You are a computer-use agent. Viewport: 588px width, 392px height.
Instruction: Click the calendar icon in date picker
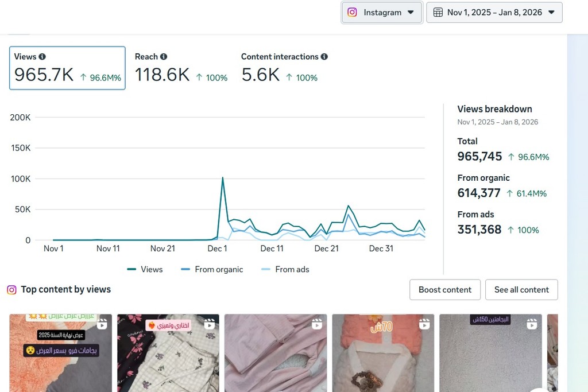tap(438, 12)
